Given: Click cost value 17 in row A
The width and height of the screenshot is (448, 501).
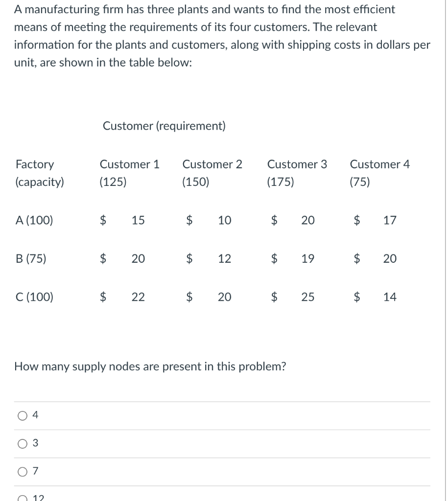Looking at the screenshot, I should click(390, 220).
